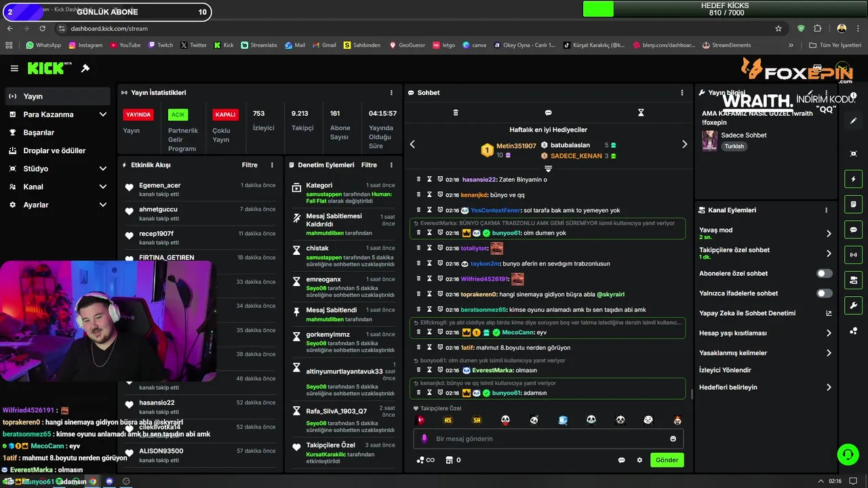Click the Kick logo in the header
Image resolution: width=868 pixels, height=488 pixels.
pos(49,68)
